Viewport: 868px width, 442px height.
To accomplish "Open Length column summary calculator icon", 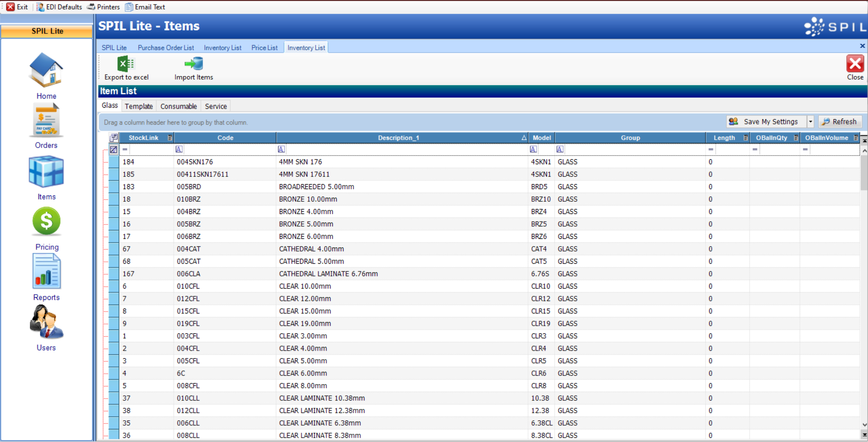I will point(745,138).
